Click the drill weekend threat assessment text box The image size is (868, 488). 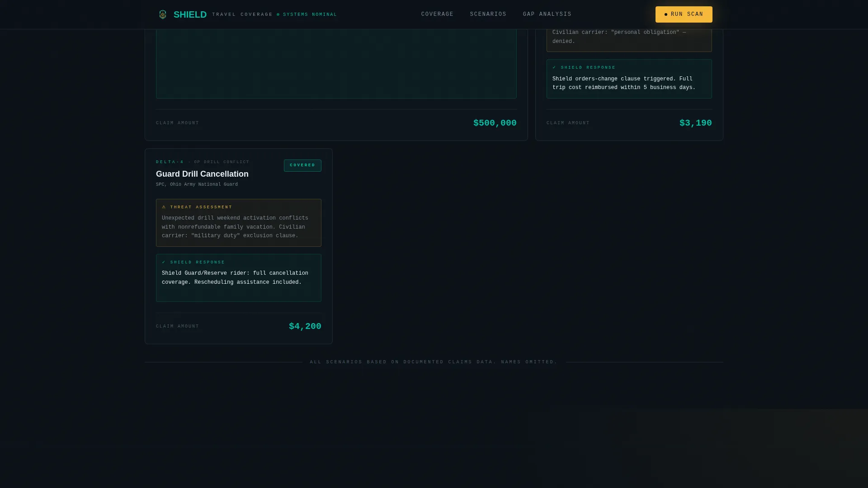(x=239, y=223)
